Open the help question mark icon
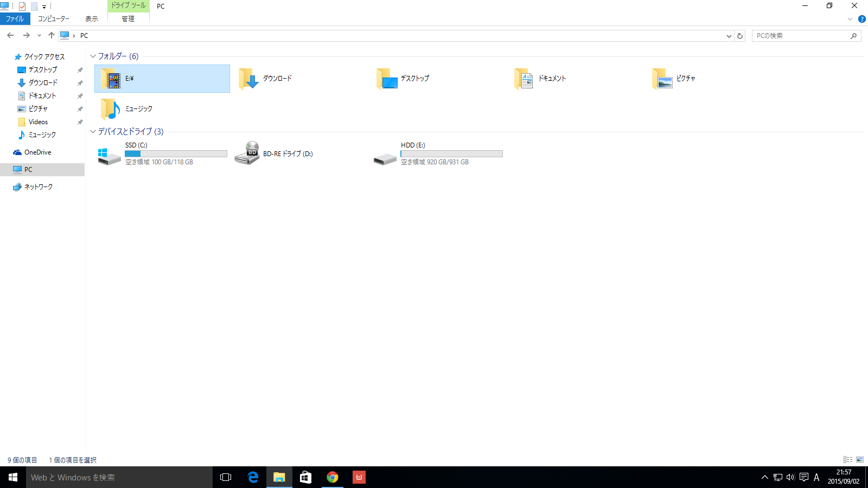This screenshot has width=868, height=488. pos(861,19)
